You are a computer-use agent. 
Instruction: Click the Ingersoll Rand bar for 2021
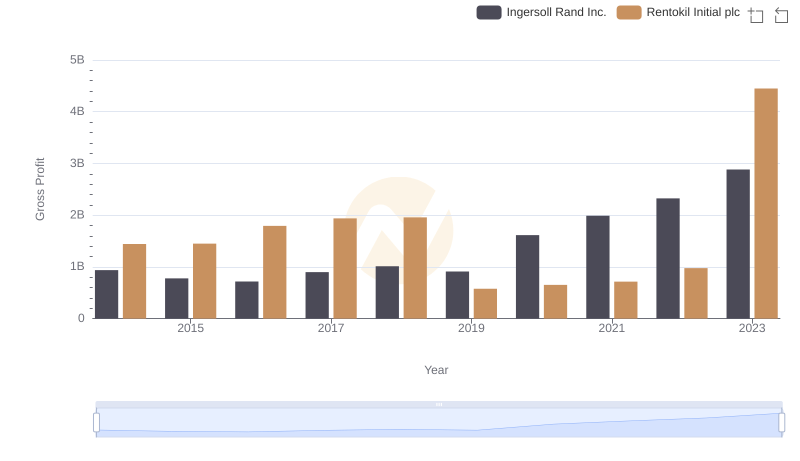pos(597,267)
